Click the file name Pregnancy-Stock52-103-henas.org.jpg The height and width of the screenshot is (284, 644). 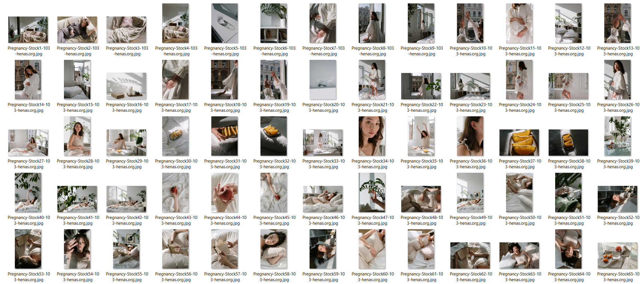pos(618,220)
